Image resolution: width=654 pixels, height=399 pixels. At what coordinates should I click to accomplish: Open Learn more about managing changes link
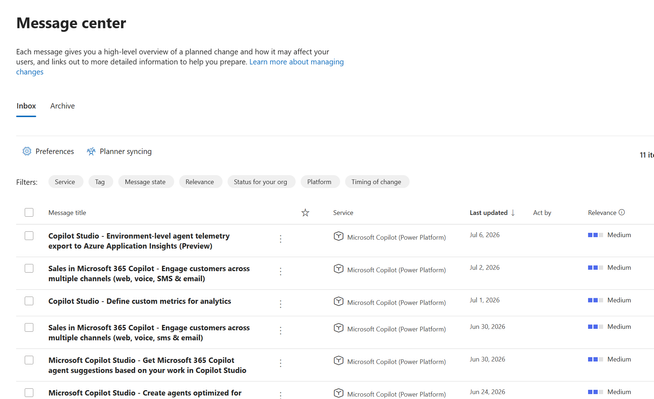click(x=297, y=62)
